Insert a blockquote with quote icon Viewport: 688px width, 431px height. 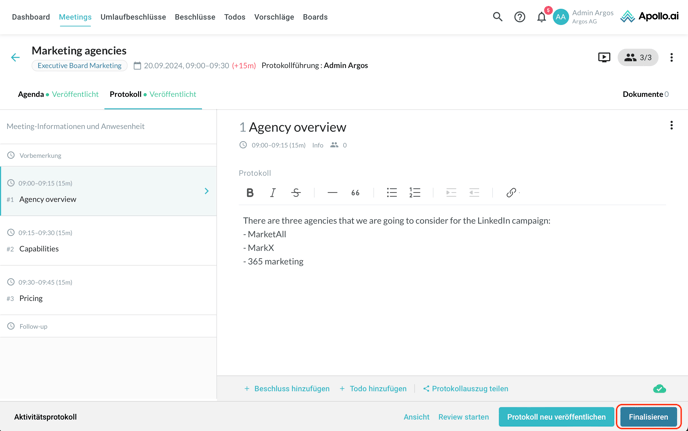(355, 193)
